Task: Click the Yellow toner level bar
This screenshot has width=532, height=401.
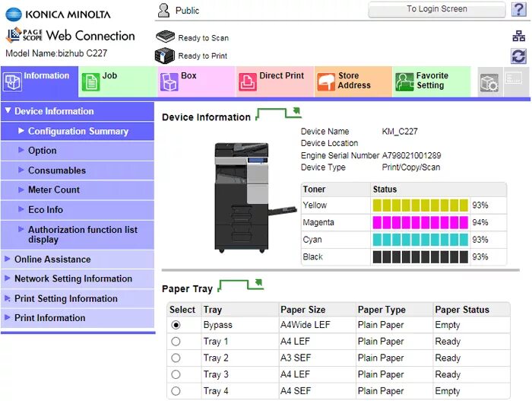Action: pyautogui.click(x=420, y=205)
